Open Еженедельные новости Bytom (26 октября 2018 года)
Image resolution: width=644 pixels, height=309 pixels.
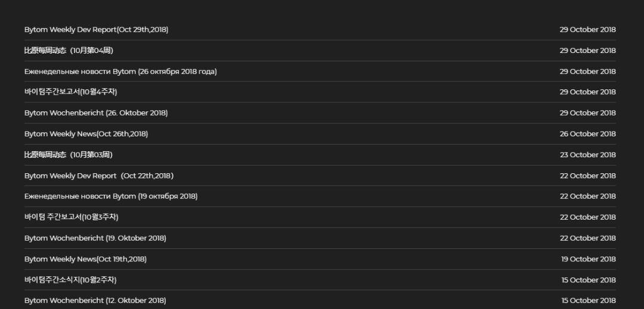click(120, 71)
